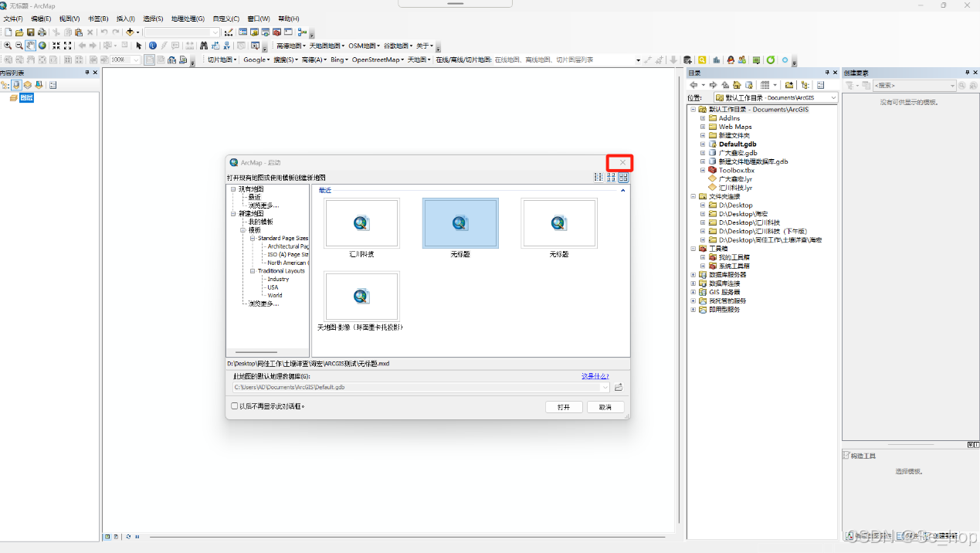Collapse the 文件夹连接 node
Viewport: 980px width, 553px height.
[x=693, y=196]
